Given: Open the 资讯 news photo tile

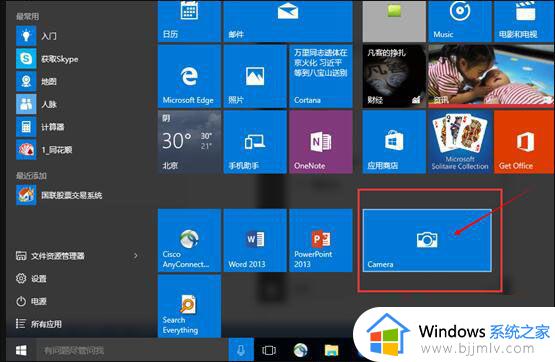Looking at the screenshot, I should tap(491, 76).
